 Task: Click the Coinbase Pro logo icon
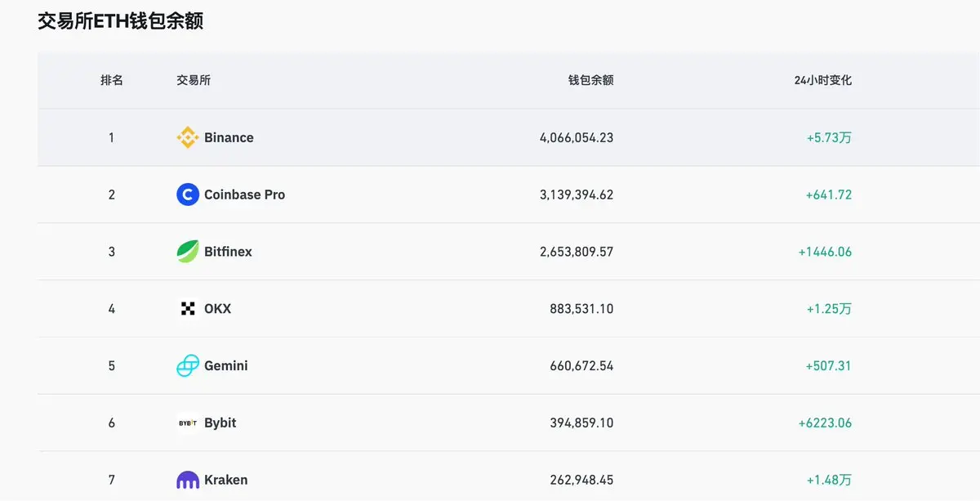click(x=188, y=195)
